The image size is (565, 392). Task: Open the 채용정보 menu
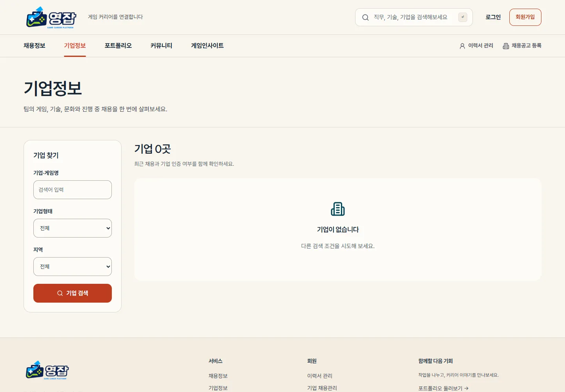tap(35, 46)
